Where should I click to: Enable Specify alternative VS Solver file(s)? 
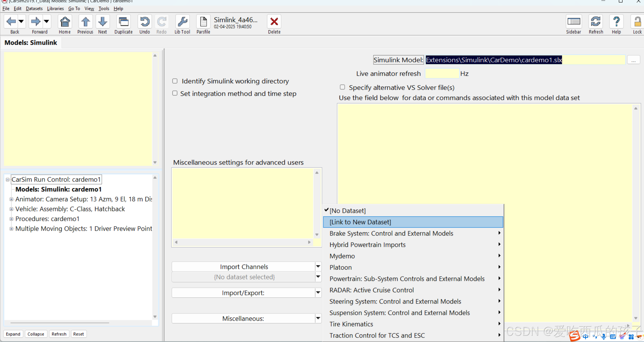[x=342, y=87]
